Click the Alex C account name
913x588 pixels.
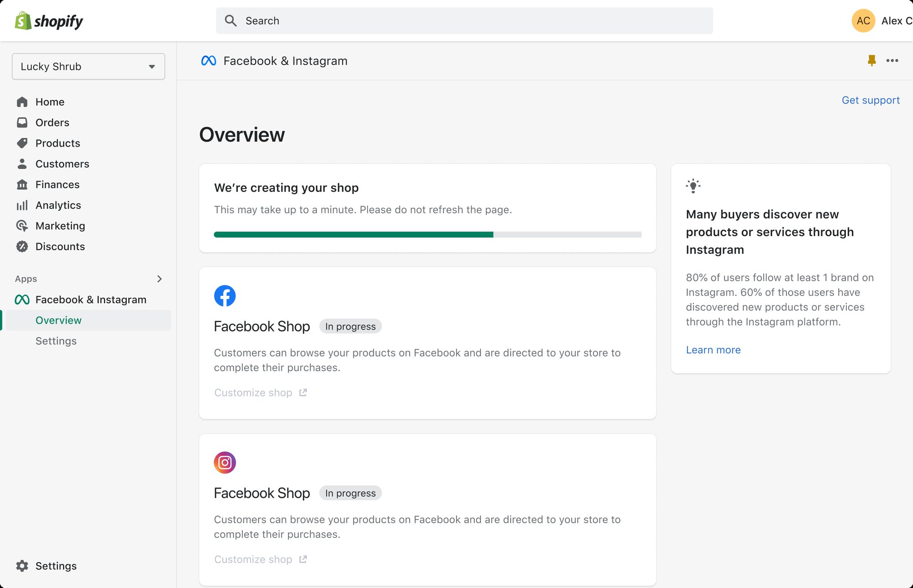tap(897, 21)
